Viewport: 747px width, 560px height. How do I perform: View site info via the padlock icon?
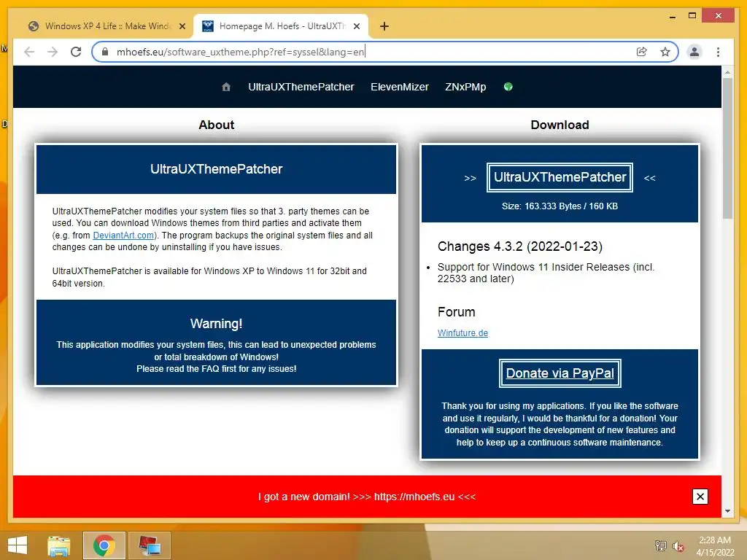(x=105, y=52)
